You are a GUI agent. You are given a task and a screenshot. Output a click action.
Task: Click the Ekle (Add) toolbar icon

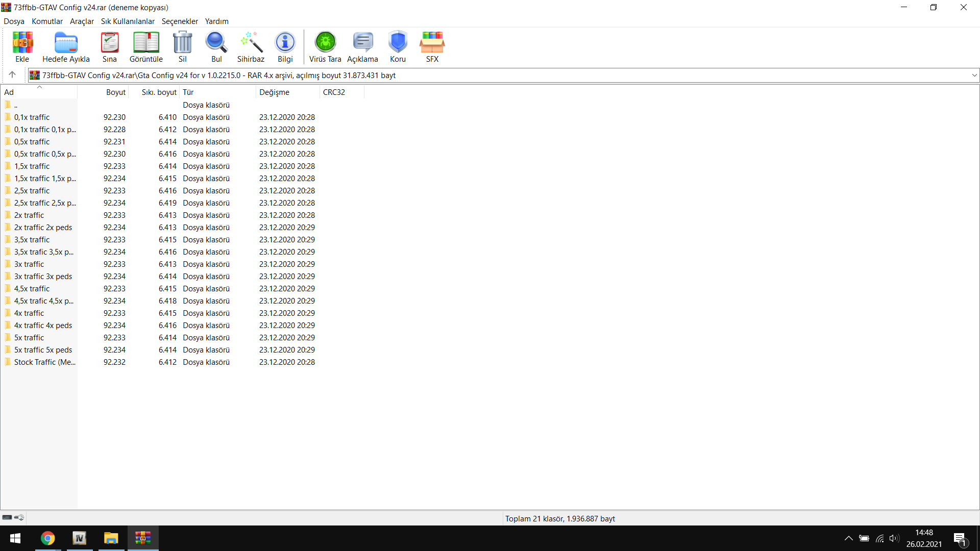click(22, 43)
